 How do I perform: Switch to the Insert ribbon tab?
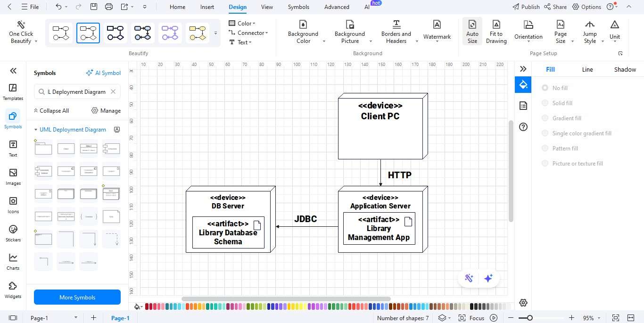[207, 7]
